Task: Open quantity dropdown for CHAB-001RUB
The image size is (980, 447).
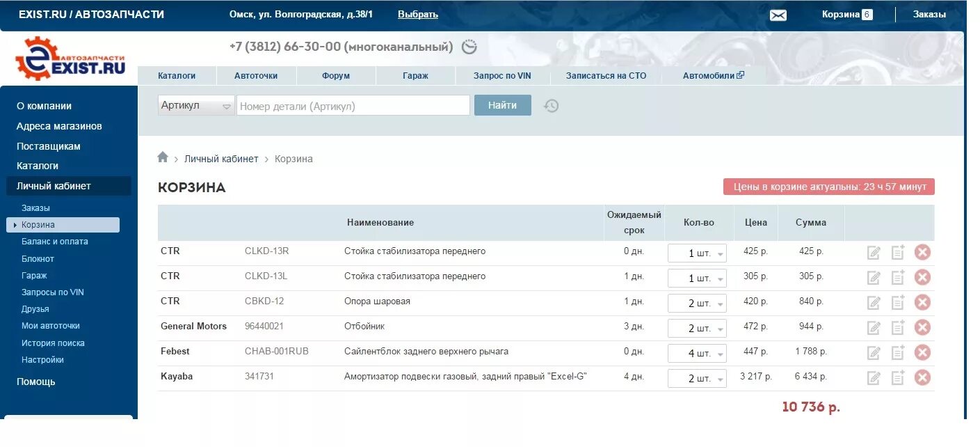Action: (x=697, y=354)
